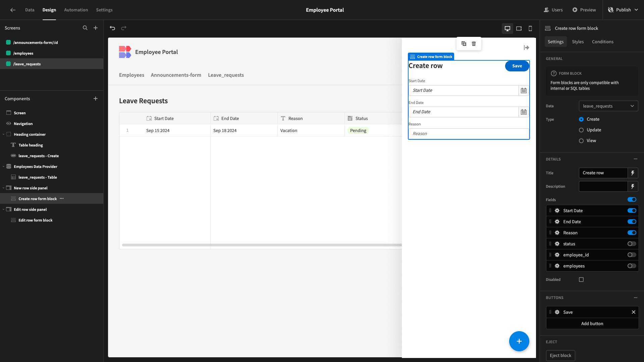Open options menu for Create row form block
644x362 pixels.
coord(62,199)
